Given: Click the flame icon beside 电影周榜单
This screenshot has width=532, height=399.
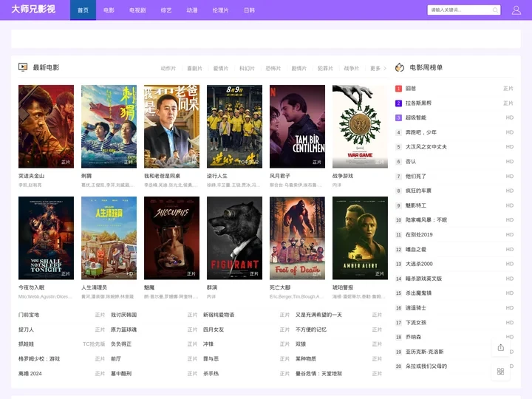Looking at the screenshot, I should 400,67.
